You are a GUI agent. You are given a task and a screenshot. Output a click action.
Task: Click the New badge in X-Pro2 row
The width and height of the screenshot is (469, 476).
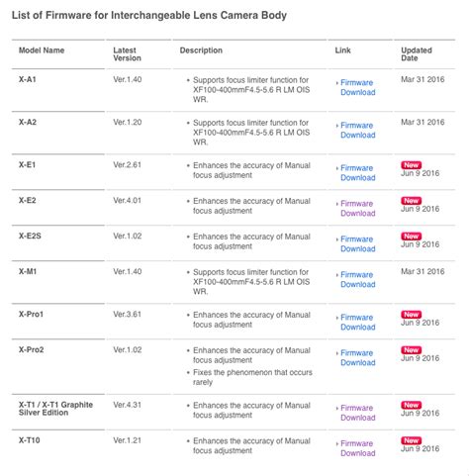pos(411,350)
